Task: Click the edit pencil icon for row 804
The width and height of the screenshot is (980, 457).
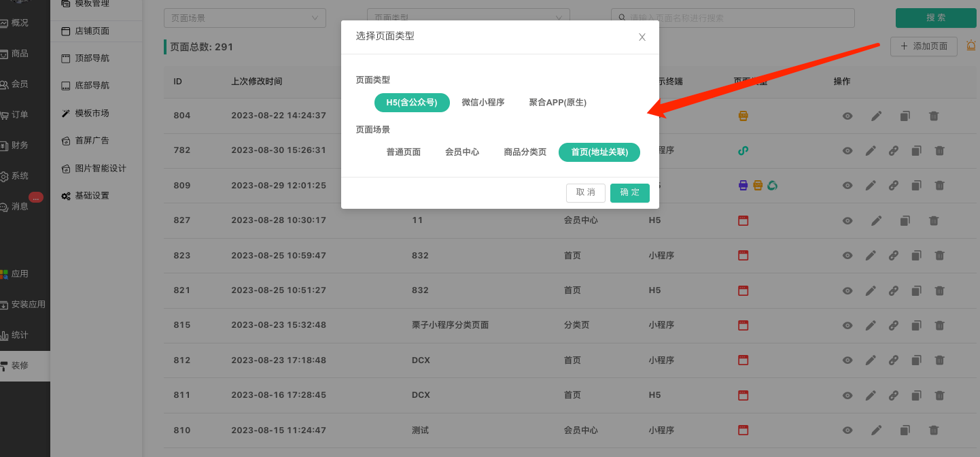Action: click(877, 116)
